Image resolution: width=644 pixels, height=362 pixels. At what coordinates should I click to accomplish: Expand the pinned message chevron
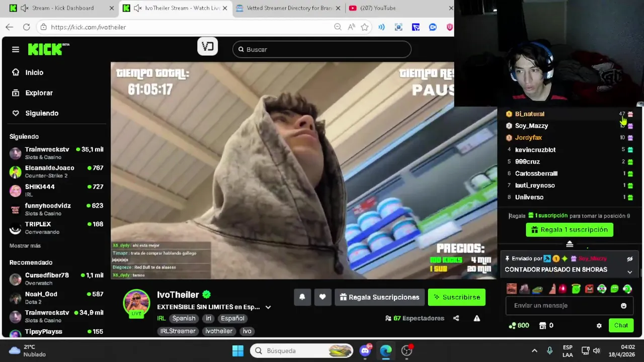629,272
